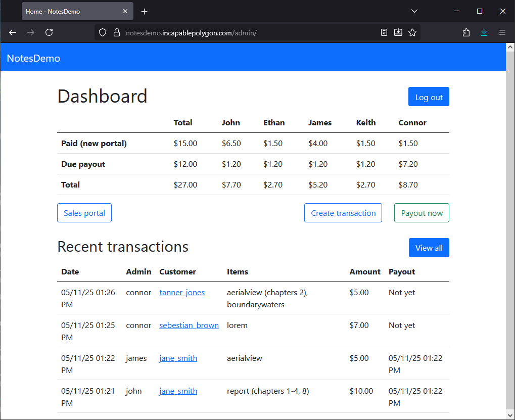This screenshot has height=420, width=515.
Task: Click the page scrollbar on the right
Action: tap(510, 202)
